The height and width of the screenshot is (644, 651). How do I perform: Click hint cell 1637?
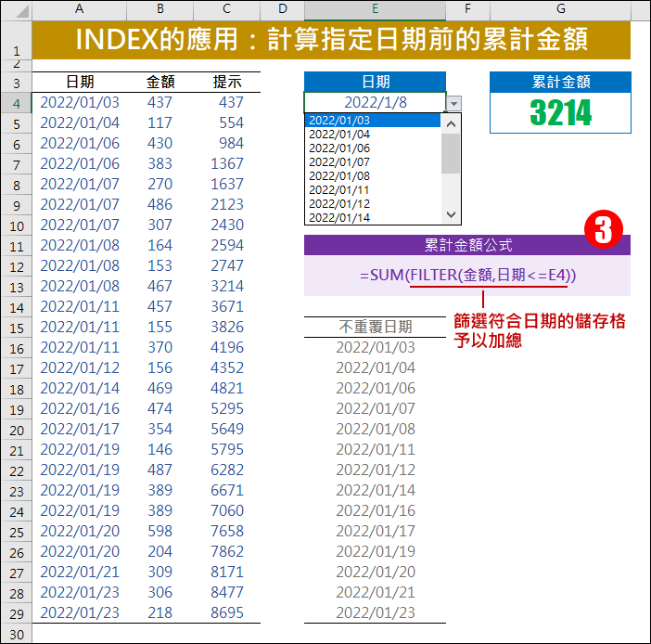(226, 184)
